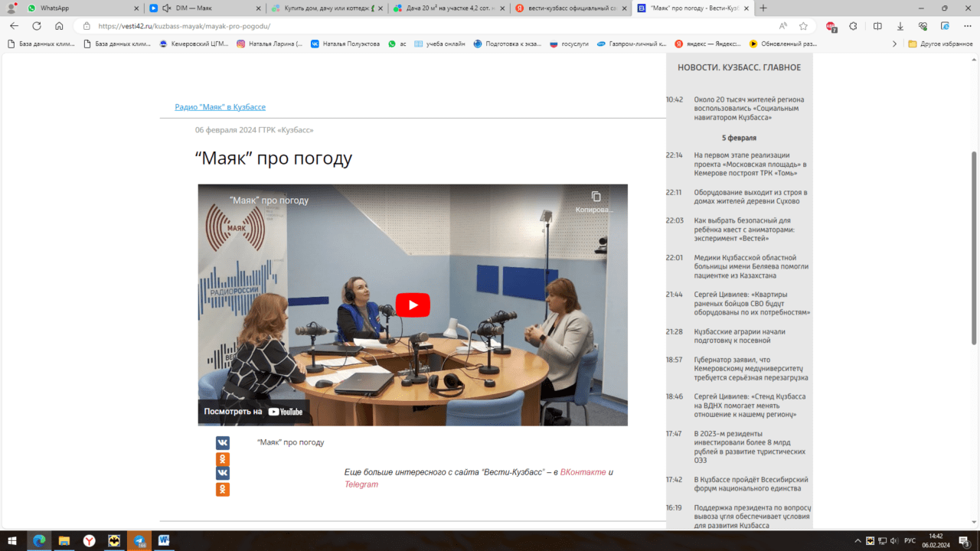980x551 pixels.
Task: Switch to the Дача 20 м² tab
Action: tap(448, 8)
